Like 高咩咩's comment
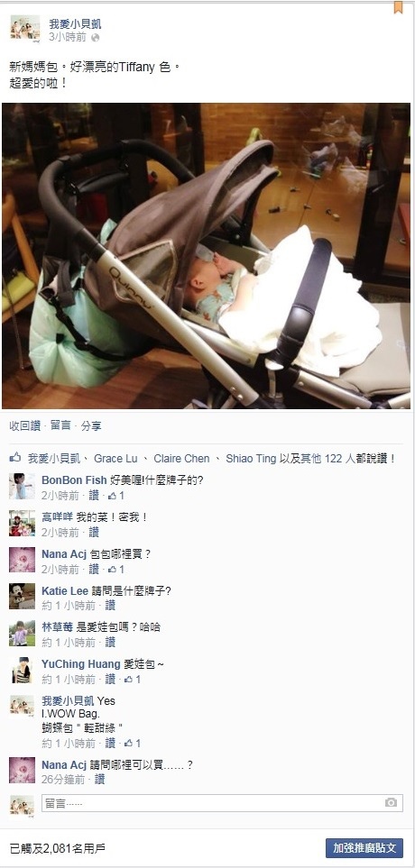 (x=94, y=533)
